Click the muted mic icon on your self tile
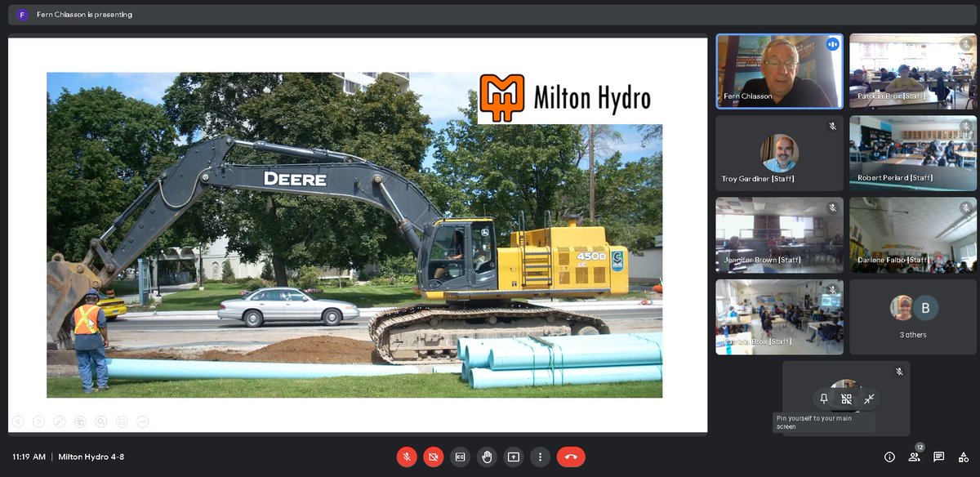 (x=899, y=372)
